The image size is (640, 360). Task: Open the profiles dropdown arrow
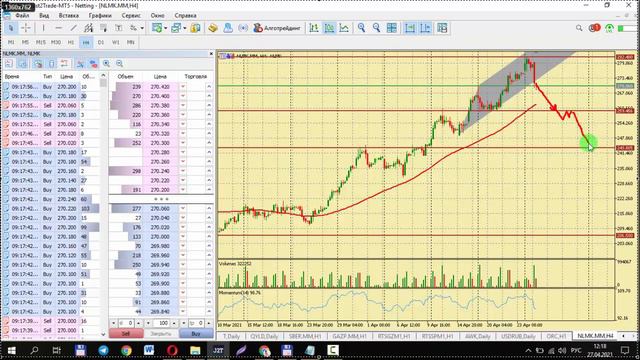click(184, 28)
